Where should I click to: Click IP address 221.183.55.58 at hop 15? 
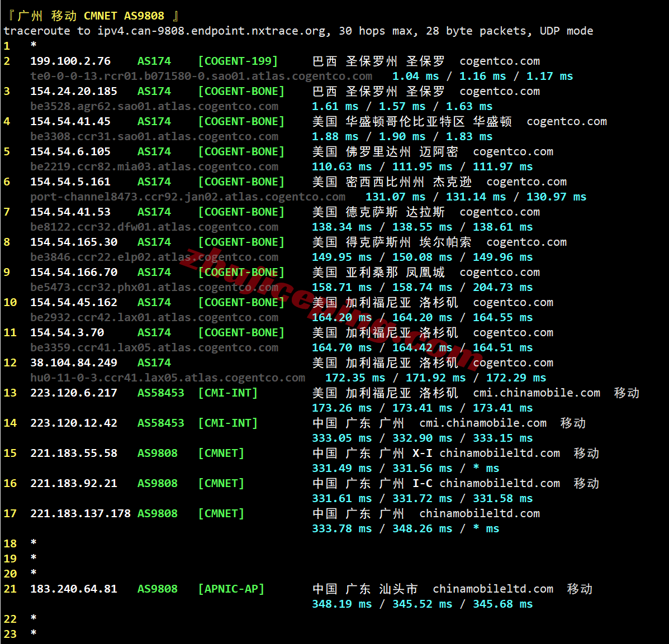click(x=74, y=453)
